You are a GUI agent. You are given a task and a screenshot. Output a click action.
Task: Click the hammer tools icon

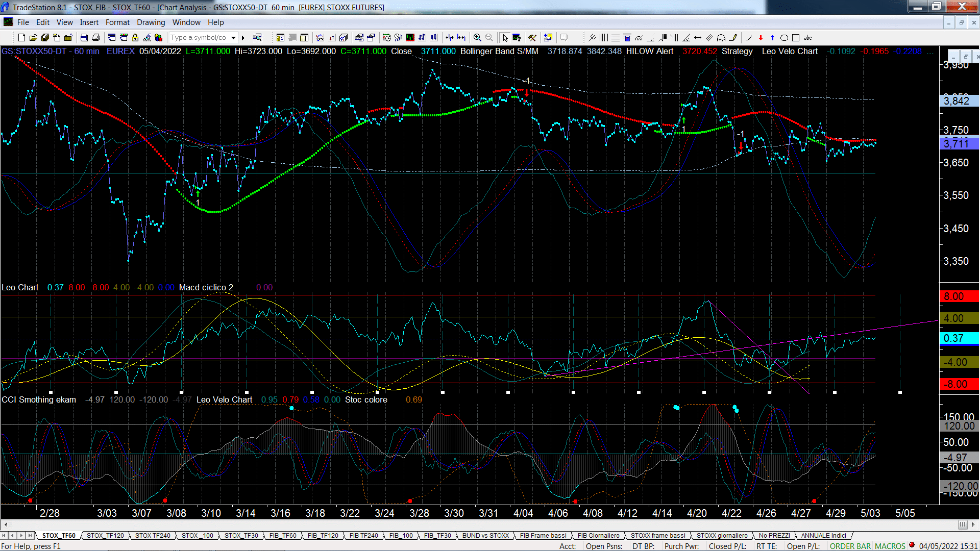[x=532, y=37]
